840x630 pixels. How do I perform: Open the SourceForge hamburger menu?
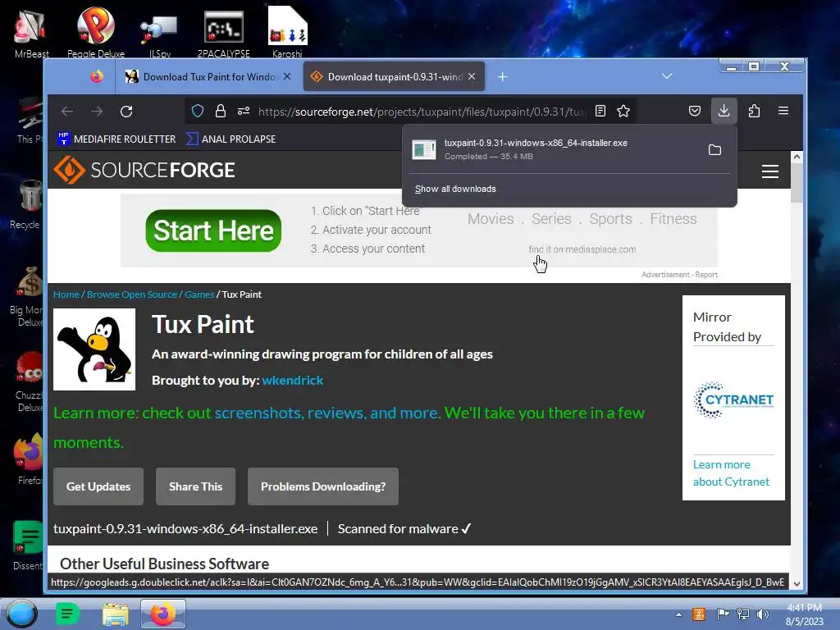(x=770, y=171)
